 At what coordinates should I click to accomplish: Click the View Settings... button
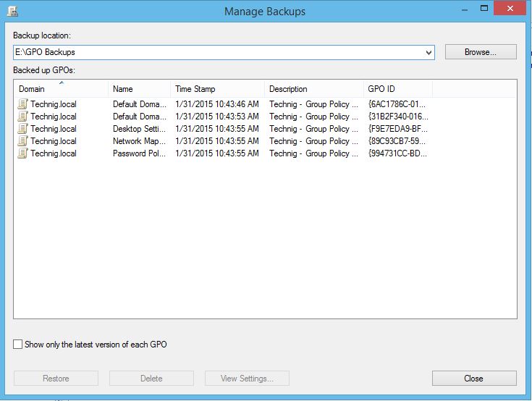pyautogui.click(x=247, y=379)
